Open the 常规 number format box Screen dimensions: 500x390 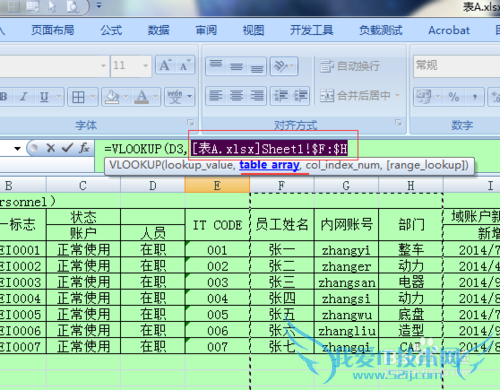click(457, 66)
